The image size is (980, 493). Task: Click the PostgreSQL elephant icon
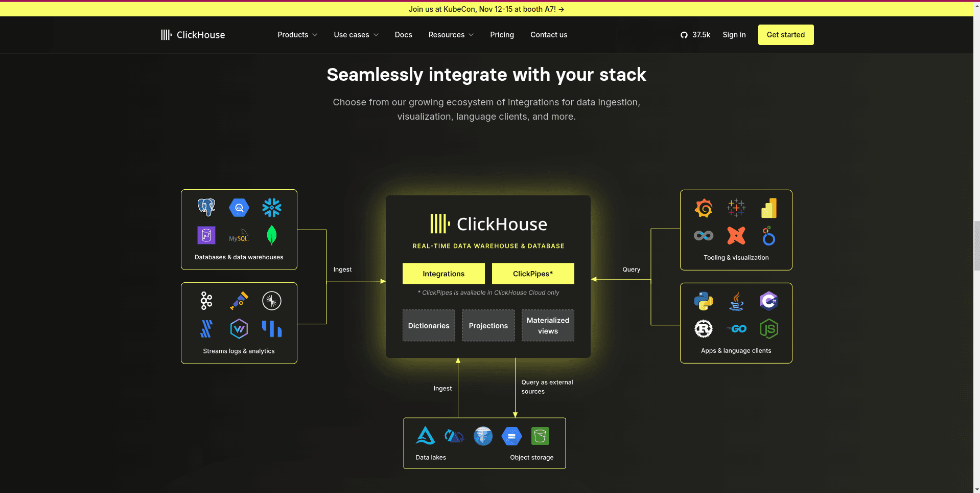point(206,207)
